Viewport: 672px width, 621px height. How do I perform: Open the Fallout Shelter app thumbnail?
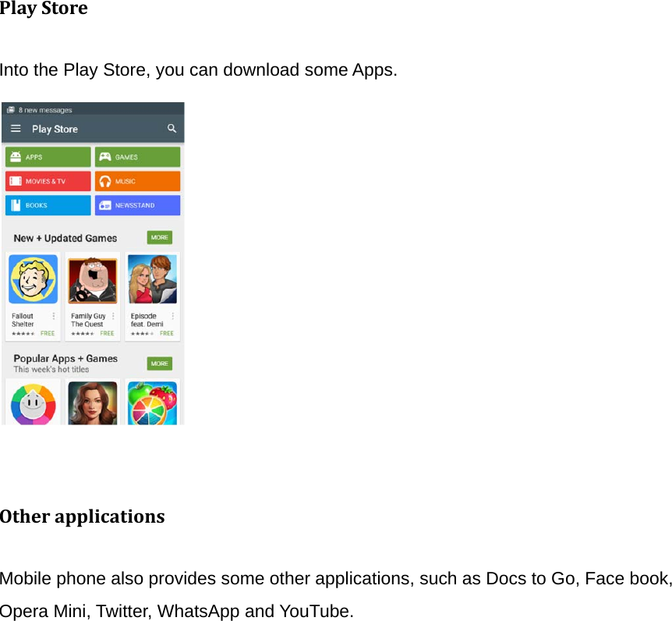click(x=32, y=279)
